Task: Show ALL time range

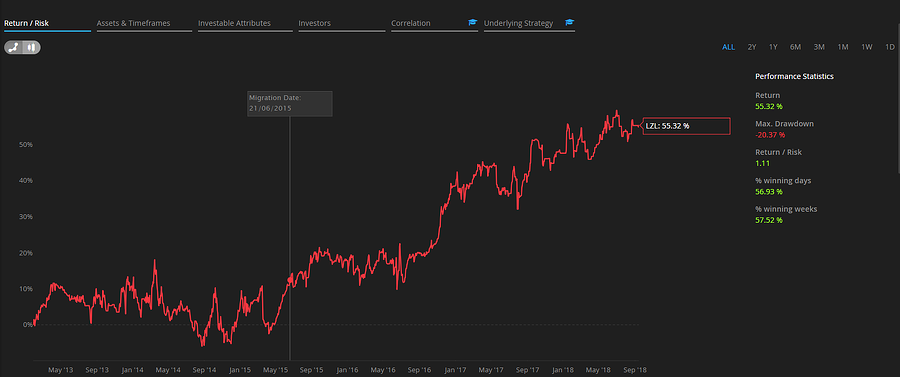Action: (728, 47)
